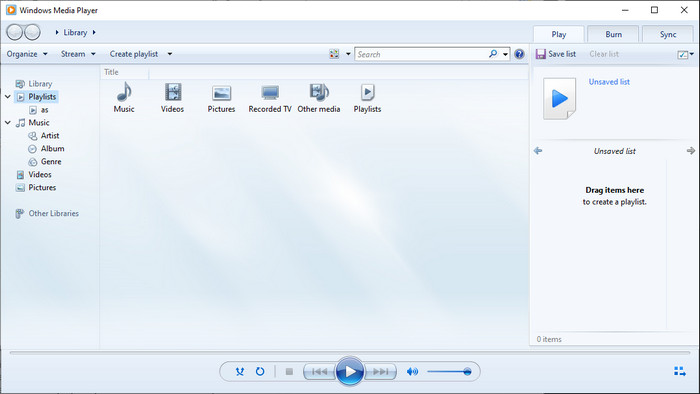700x394 pixels.
Task: Click the View options icon
Action: pyautogui.click(x=334, y=54)
